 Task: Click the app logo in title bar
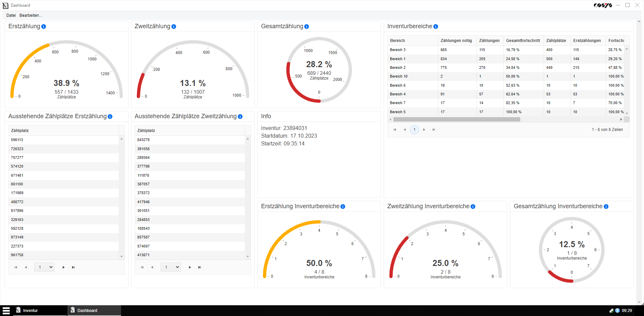(5, 5)
